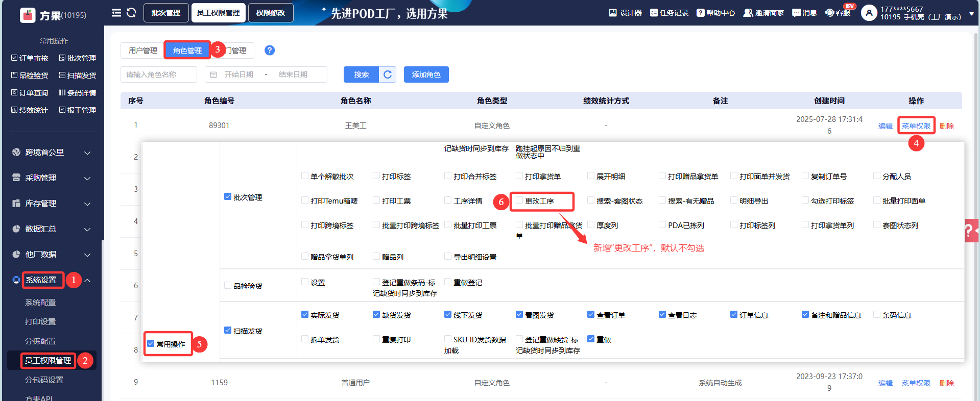Viewport: 980px width, 401px height.
Task: Toggle the 品检验货 checkbox
Action: [228, 286]
